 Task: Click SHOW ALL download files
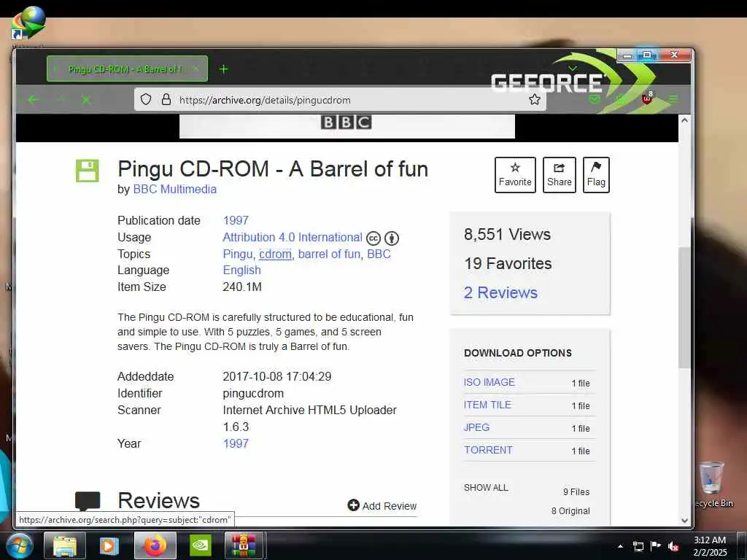486,488
